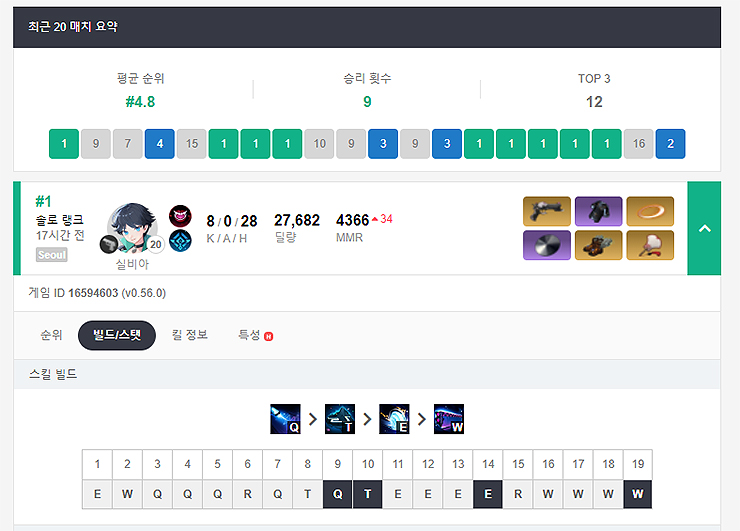Click the 솔로 랭크 match type text
The image size is (740, 531).
click(60, 220)
